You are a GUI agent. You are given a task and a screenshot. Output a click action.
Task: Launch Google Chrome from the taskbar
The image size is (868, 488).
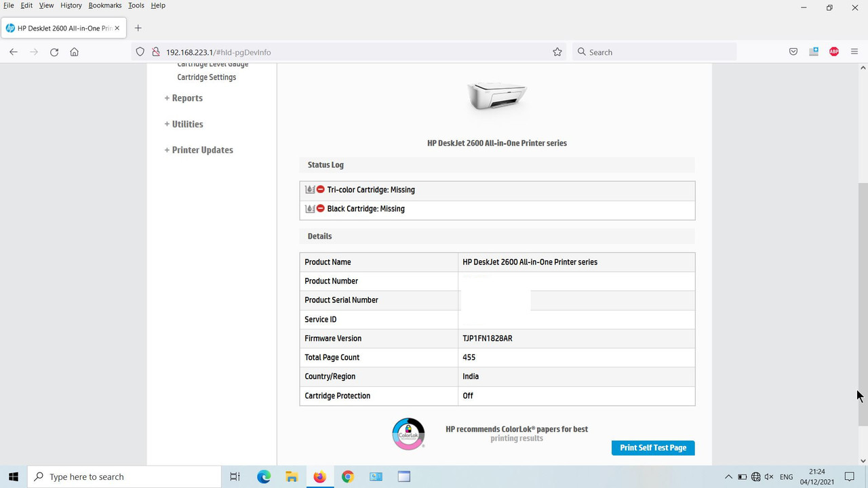[x=348, y=476]
